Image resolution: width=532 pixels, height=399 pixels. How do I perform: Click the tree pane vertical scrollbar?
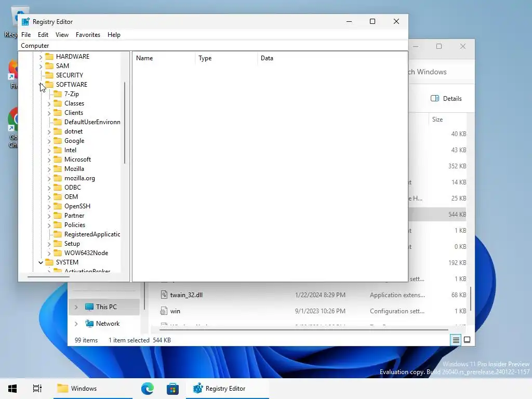[x=125, y=123]
